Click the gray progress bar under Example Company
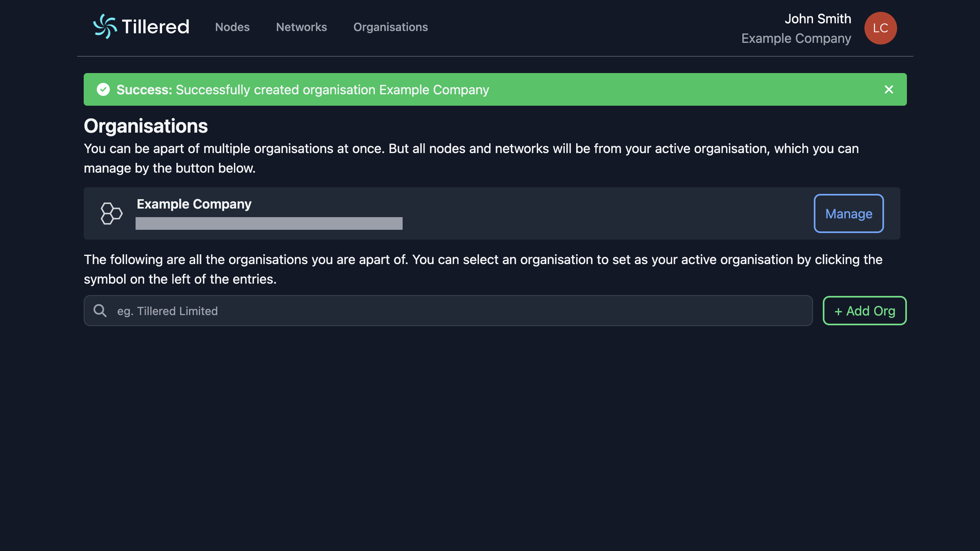Image resolution: width=980 pixels, height=551 pixels. (x=268, y=224)
